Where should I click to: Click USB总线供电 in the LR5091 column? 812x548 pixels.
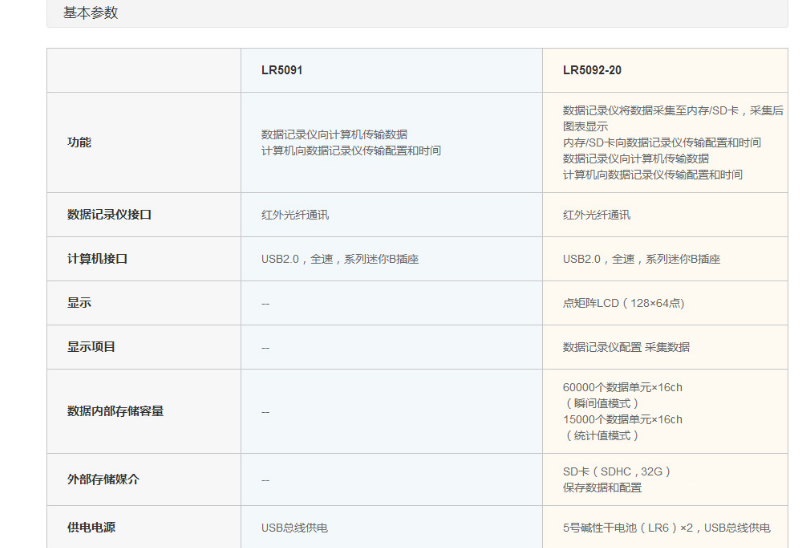pyautogui.click(x=295, y=527)
